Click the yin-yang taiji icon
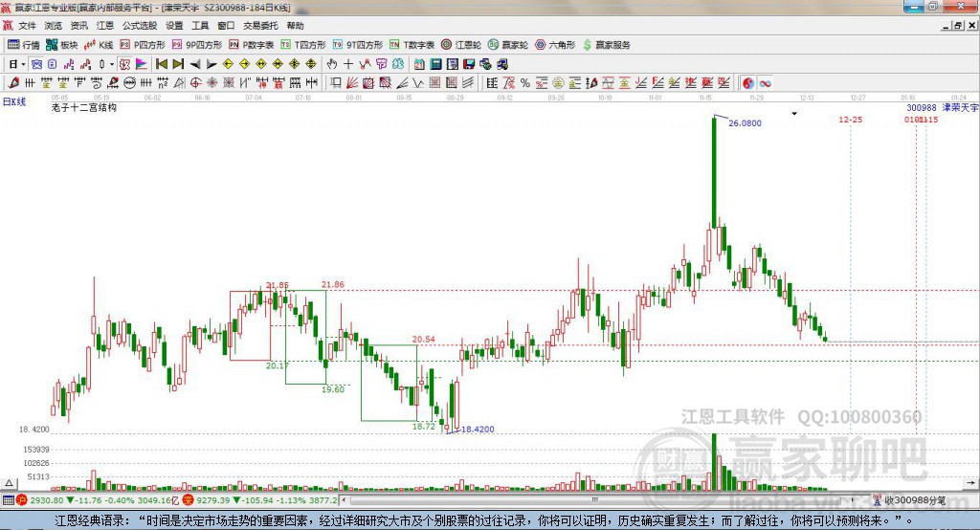This screenshot has width=980, height=530. tap(748, 83)
